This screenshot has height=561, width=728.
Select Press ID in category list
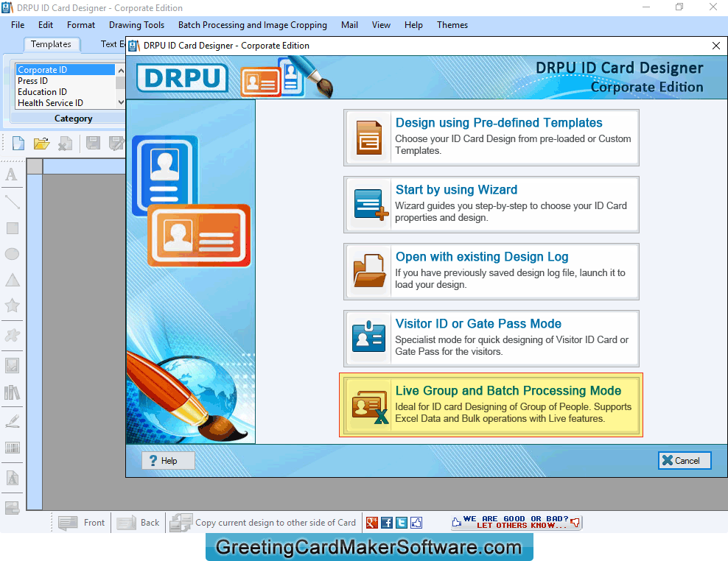click(66, 81)
